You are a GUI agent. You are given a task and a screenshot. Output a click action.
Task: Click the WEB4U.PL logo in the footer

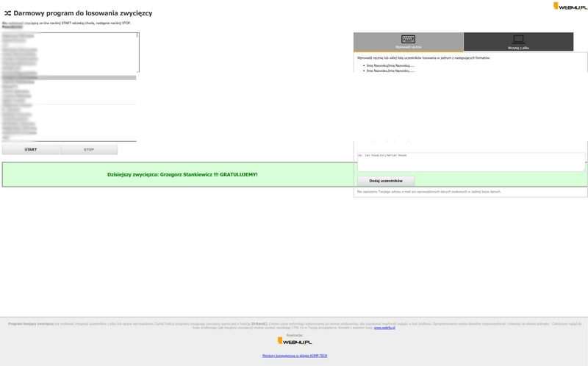[x=294, y=341]
